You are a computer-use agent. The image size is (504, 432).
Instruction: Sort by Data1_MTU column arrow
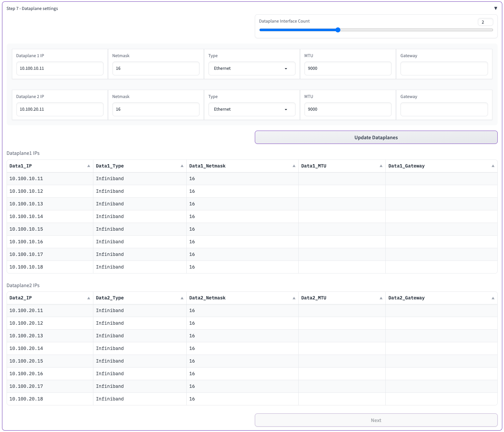[381, 166]
